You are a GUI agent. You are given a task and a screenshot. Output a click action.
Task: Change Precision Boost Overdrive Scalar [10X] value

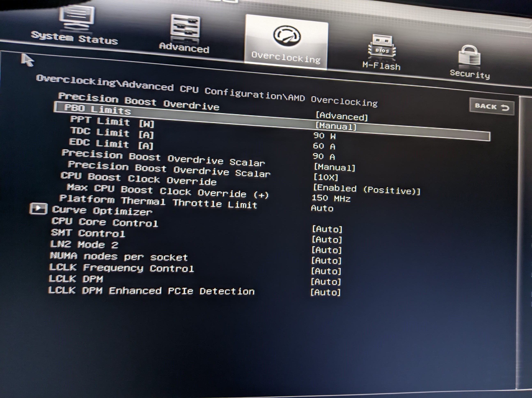coord(326,177)
